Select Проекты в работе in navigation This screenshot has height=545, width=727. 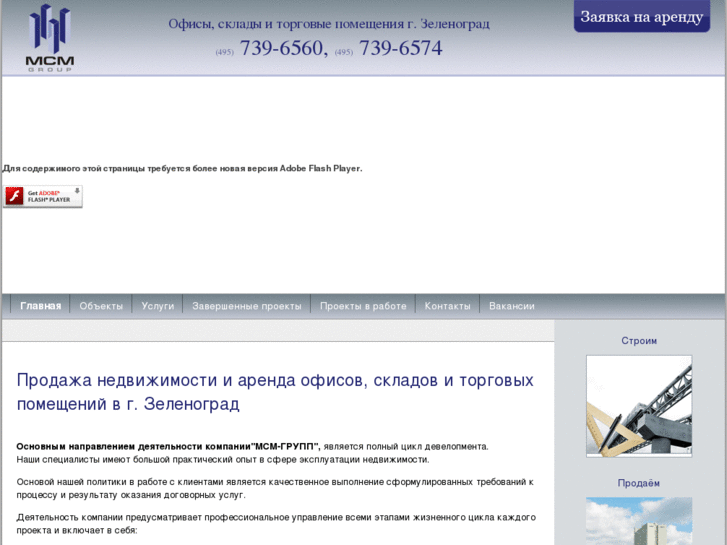[363, 306]
